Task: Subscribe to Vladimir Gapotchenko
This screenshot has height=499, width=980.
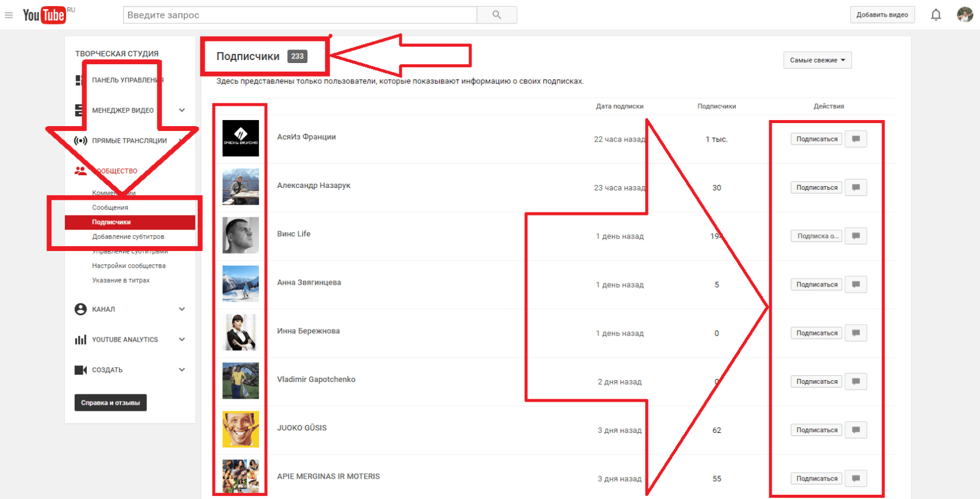Action: tap(816, 381)
